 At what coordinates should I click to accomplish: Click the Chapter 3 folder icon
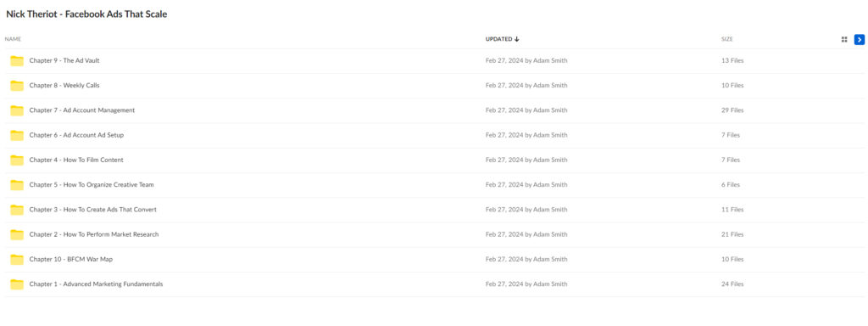17,210
